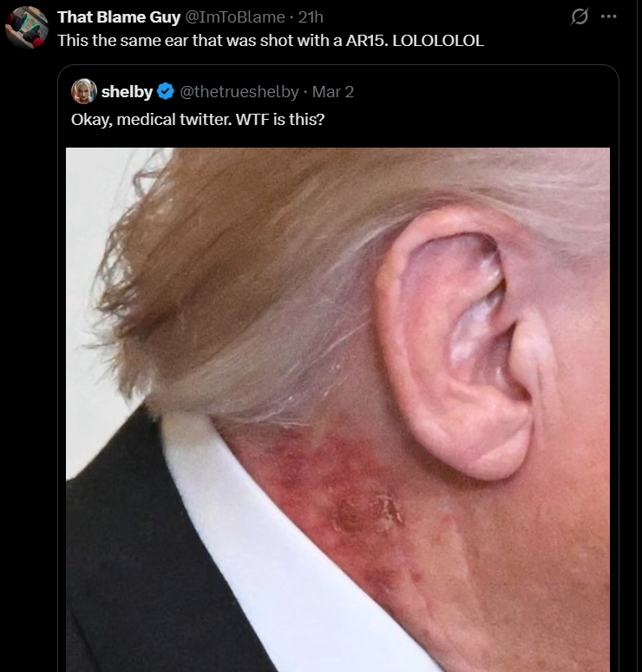642x672 pixels.
Task: Click the "Mar 2" date on quoted post
Action: point(333,92)
